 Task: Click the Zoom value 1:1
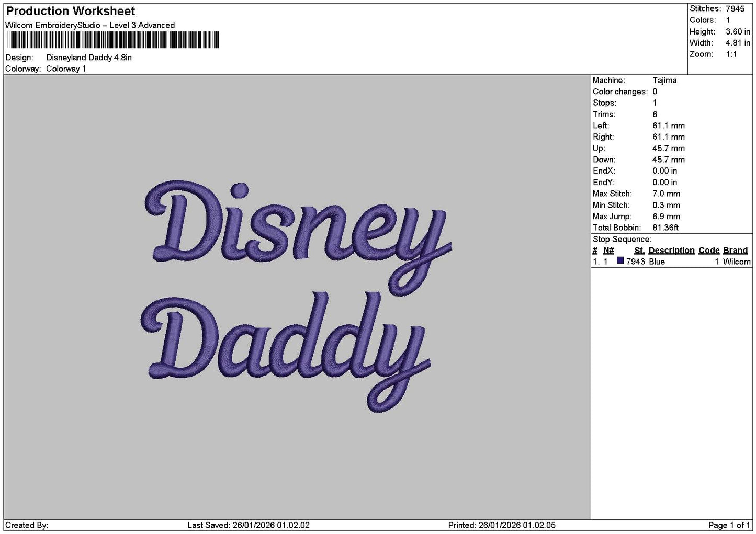pos(731,54)
